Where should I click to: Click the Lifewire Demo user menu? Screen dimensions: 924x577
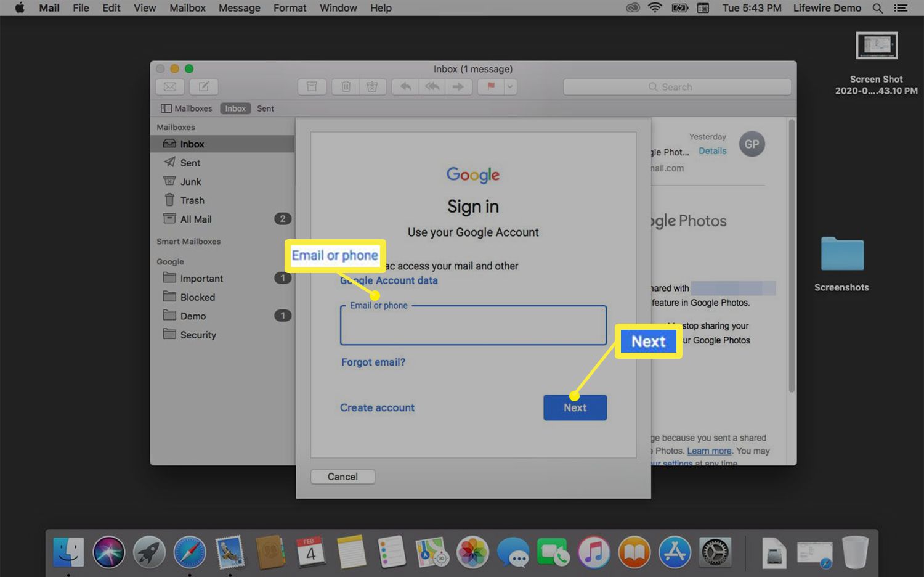pos(827,8)
